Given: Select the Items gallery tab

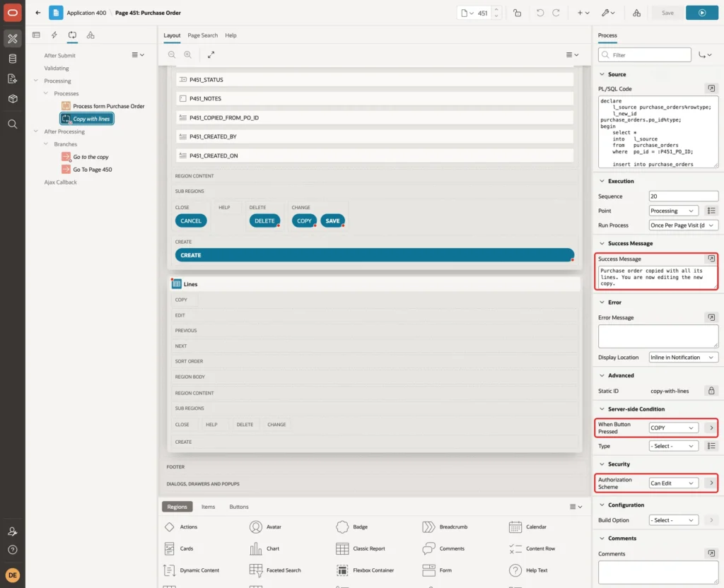Looking at the screenshot, I should [x=209, y=507].
